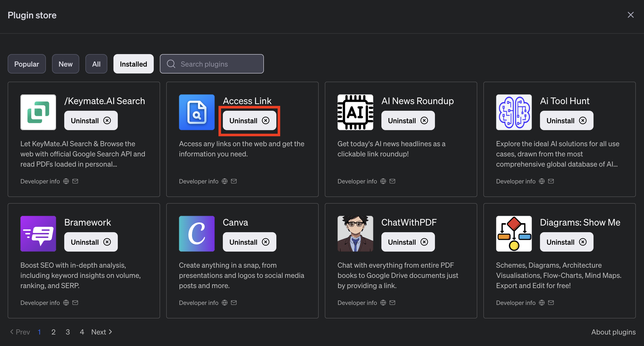644x346 pixels.
Task: Go to page 3 of plugins
Action: [x=68, y=332]
